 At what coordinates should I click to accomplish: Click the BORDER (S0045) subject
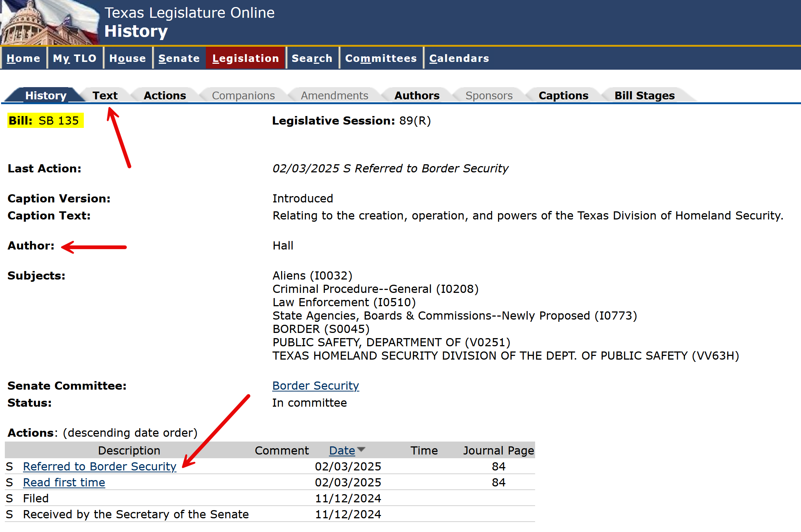point(321,329)
